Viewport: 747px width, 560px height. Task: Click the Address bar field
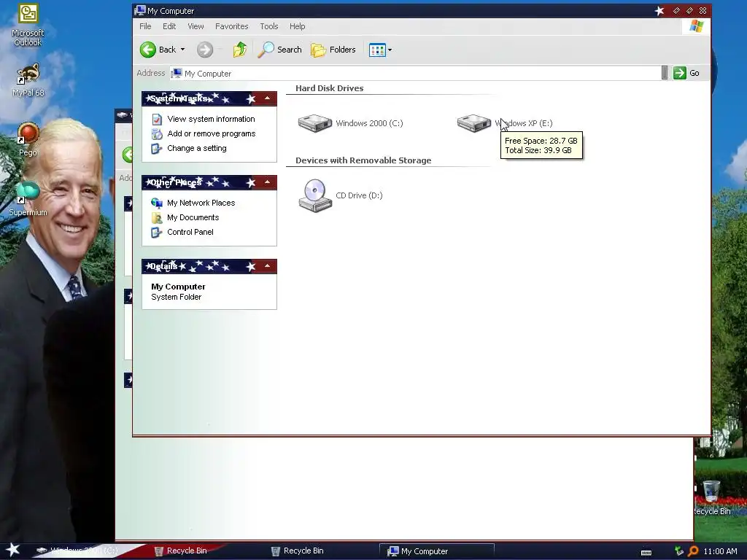click(414, 74)
